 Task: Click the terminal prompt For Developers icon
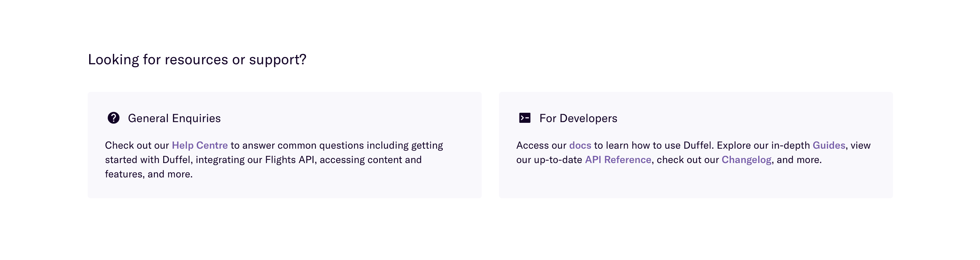[525, 118]
